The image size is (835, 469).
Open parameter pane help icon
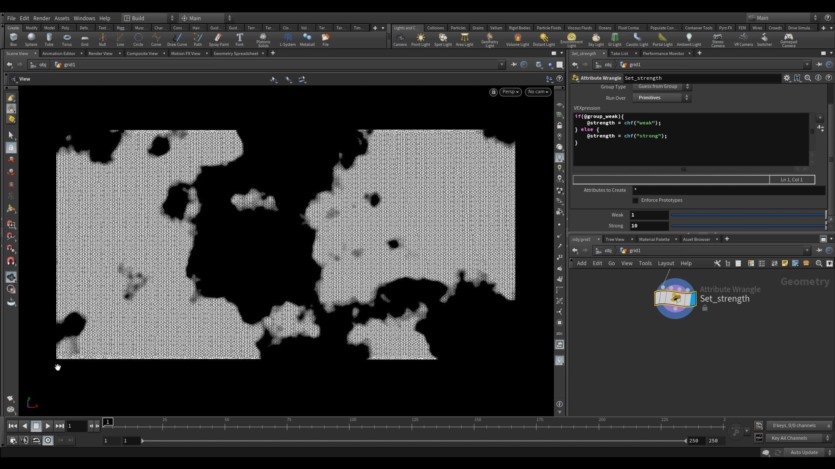tap(829, 78)
